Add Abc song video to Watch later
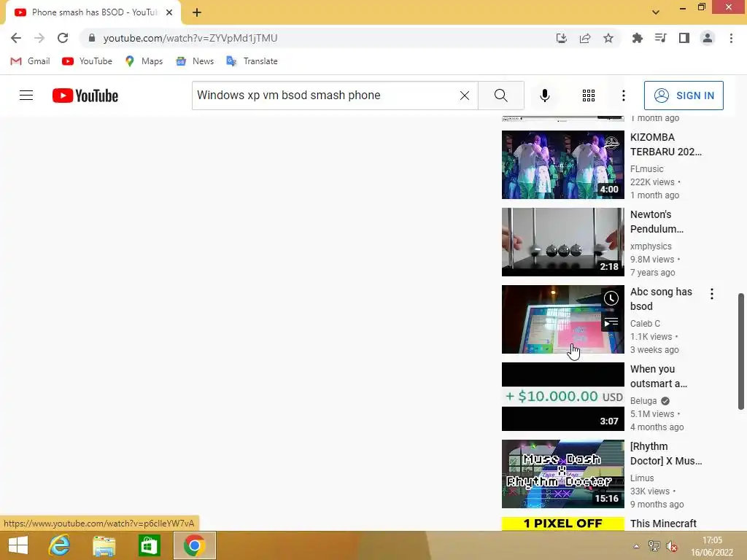 pyautogui.click(x=611, y=298)
